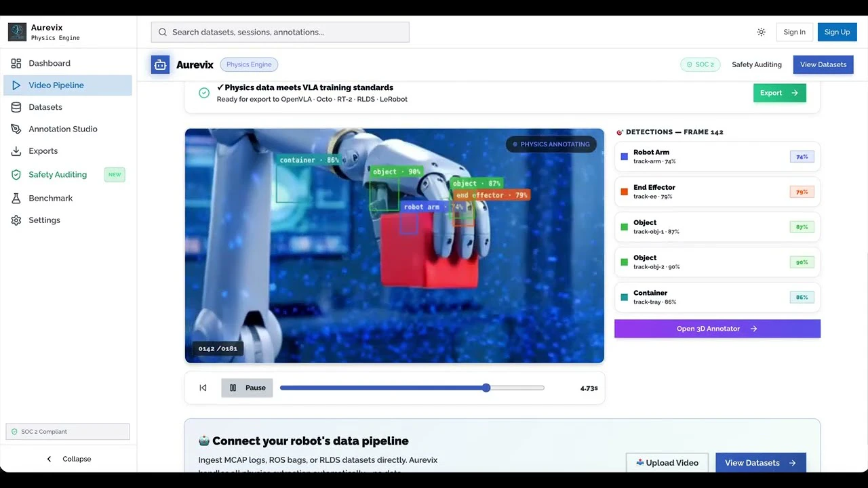Click the 79% confidence badge
Viewport: 868px width, 488px height.
pos(802,192)
